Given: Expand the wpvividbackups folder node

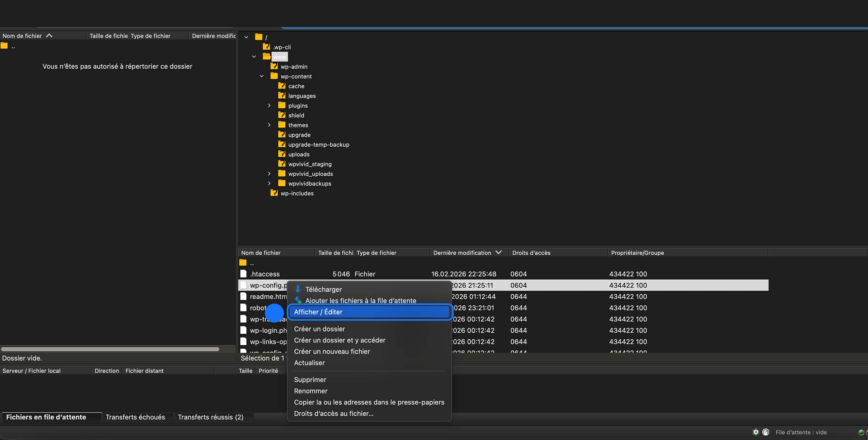Looking at the screenshot, I should coord(269,184).
